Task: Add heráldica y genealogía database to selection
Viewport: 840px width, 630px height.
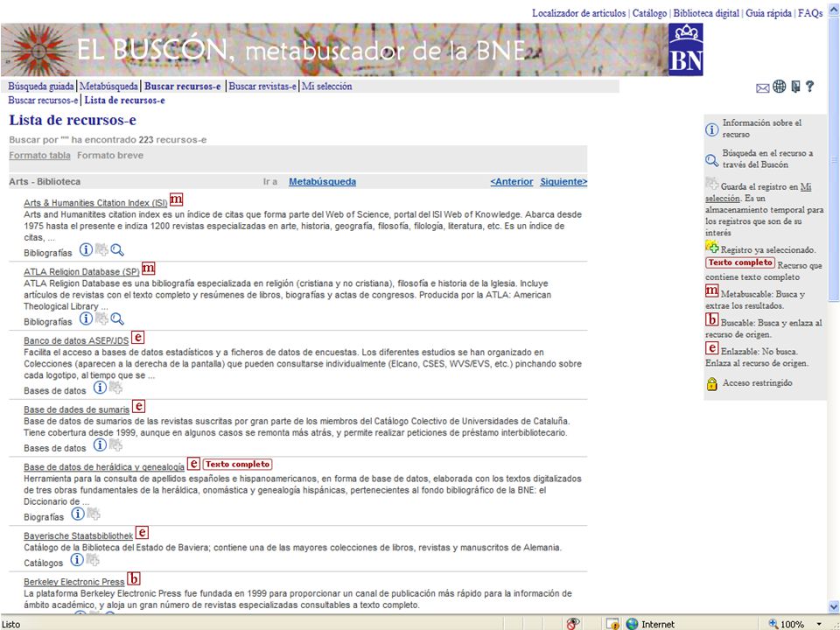Action: (x=94, y=514)
